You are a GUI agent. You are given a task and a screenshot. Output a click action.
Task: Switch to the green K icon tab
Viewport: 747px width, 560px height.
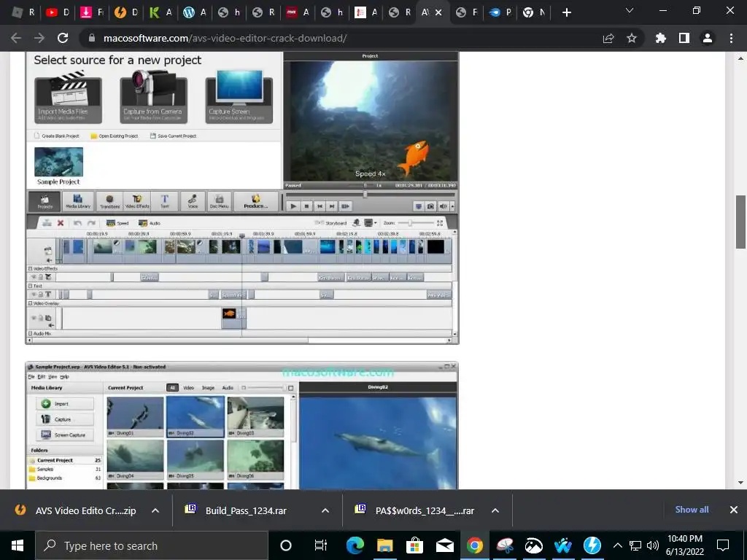160,12
